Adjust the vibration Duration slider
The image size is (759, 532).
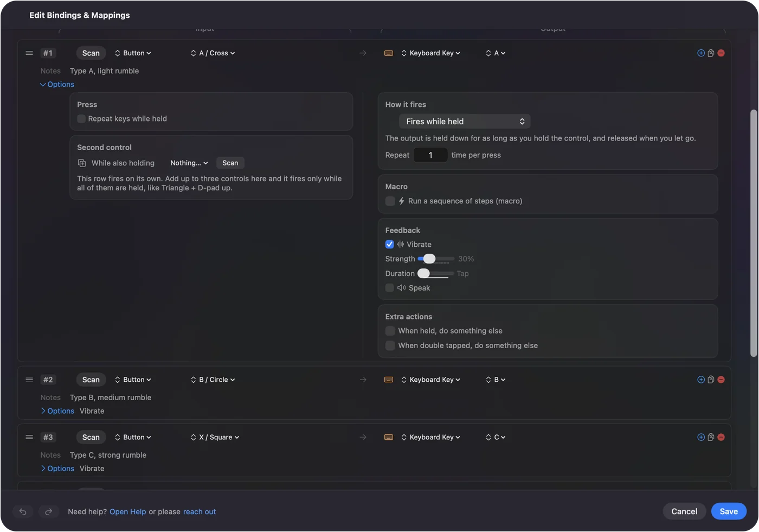click(436, 273)
